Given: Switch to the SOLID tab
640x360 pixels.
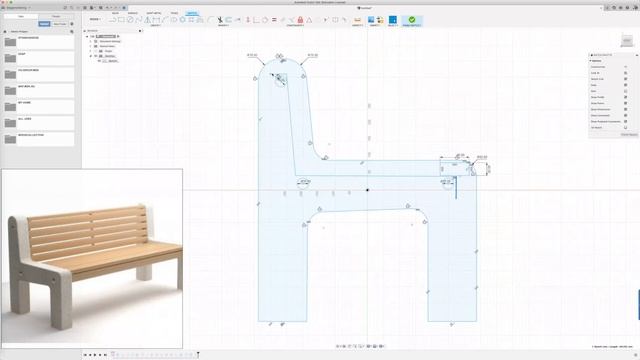Looking at the screenshot, I should click(116, 13).
